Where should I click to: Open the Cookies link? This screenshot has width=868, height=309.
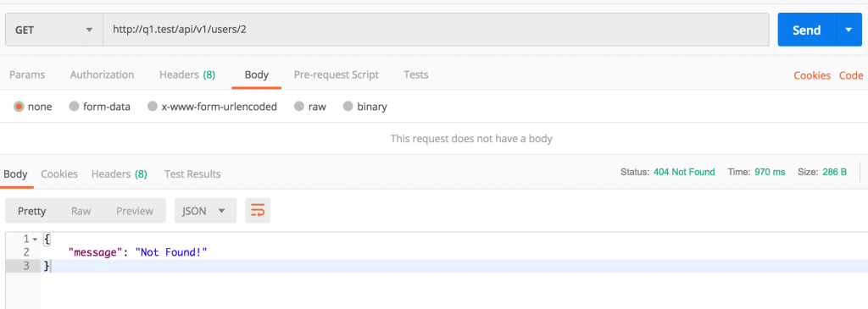(812, 75)
